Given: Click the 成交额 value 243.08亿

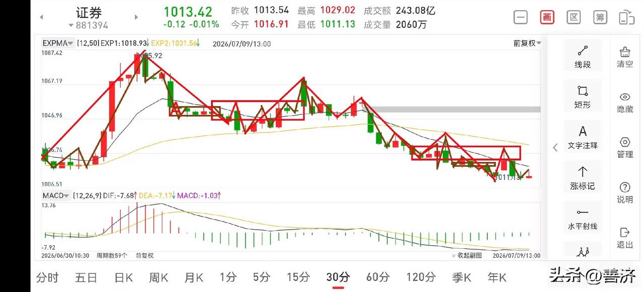Looking at the screenshot, I should pos(416,11).
